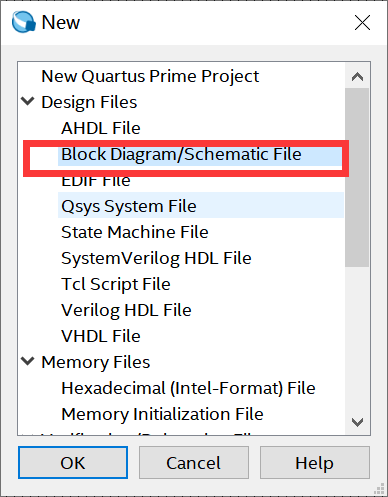This screenshot has width=388, height=497.
Task: Click the Quartus Prime app icon
Action: (x=24, y=22)
